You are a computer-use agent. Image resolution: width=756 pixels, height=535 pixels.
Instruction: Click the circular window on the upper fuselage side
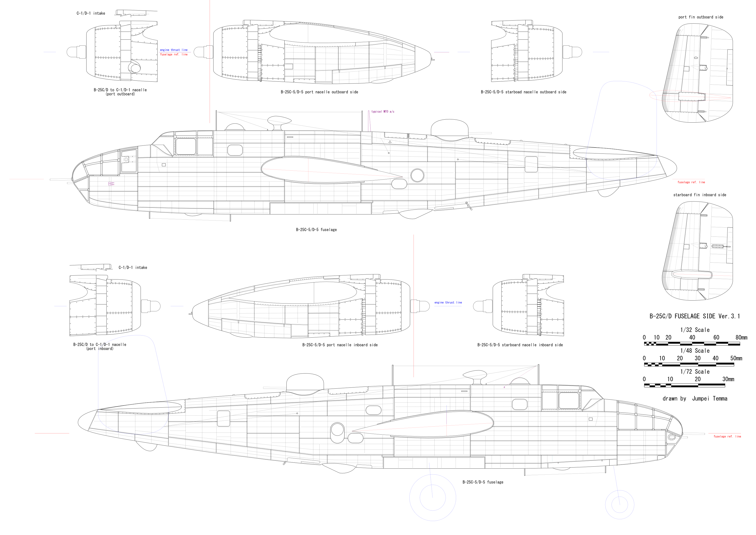[417, 175]
